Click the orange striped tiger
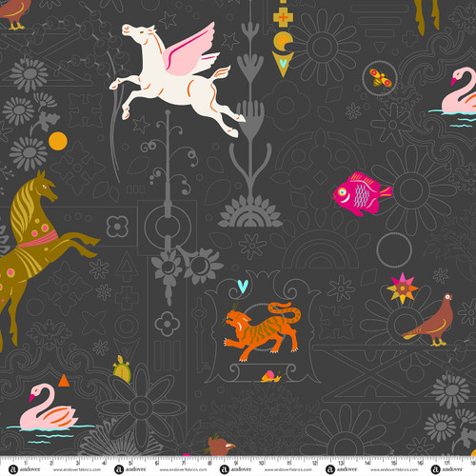This screenshot has height=476, width=476. coord(262,331)
